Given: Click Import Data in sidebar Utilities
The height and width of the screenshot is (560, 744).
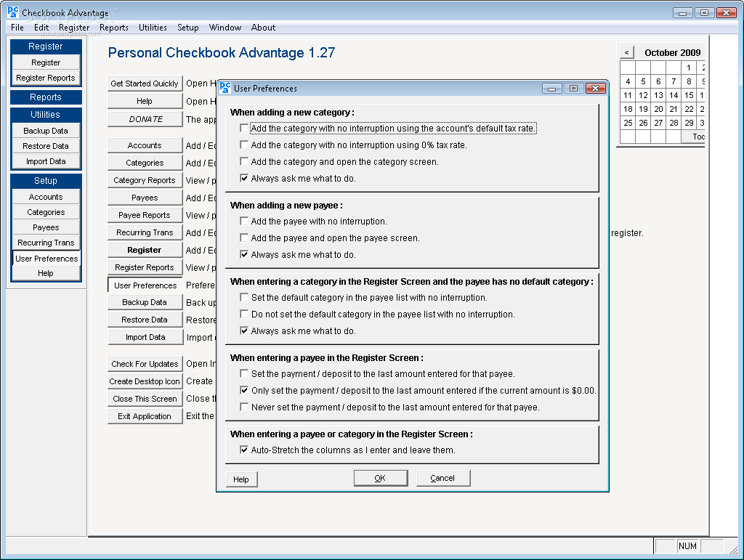Looking at the screenshot, I should [x=46, y=161].
